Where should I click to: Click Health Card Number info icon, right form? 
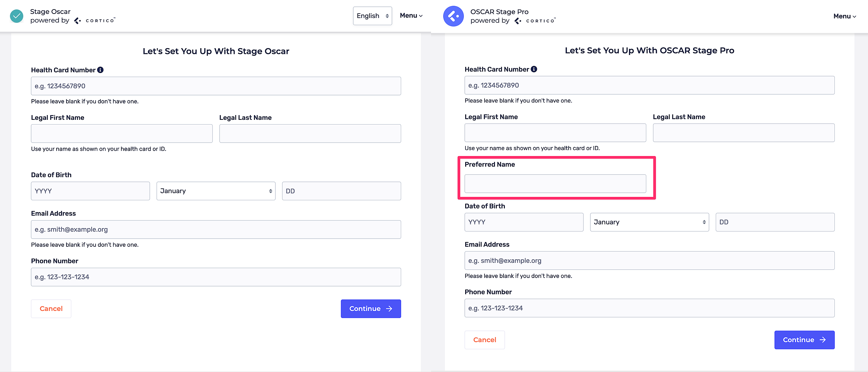534,69
